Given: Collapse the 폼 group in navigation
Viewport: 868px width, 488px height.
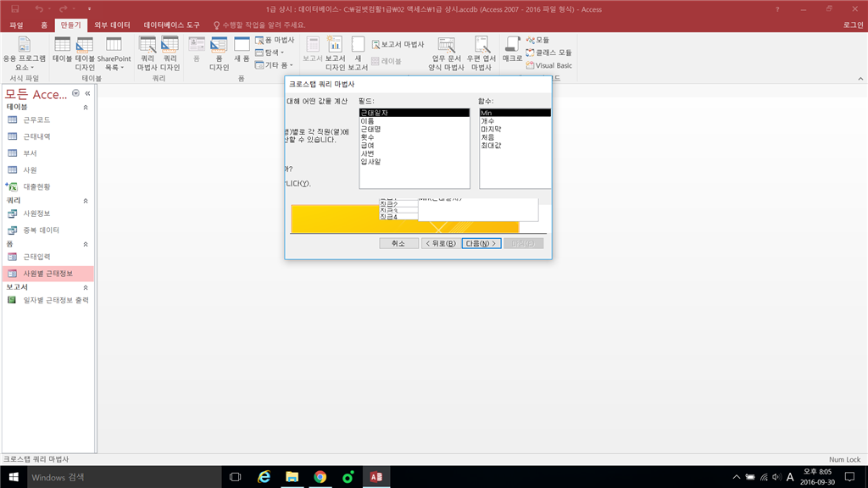Looking at the screenshot, I should pos(86,244).
